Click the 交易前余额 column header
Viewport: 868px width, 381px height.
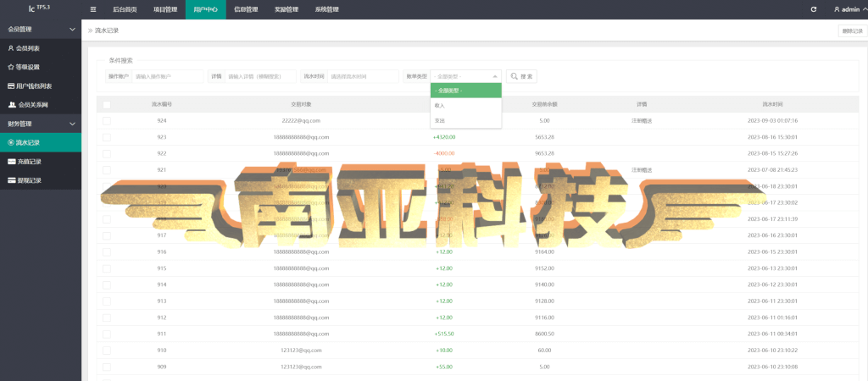pyautogui.click(x=543, y=104)
